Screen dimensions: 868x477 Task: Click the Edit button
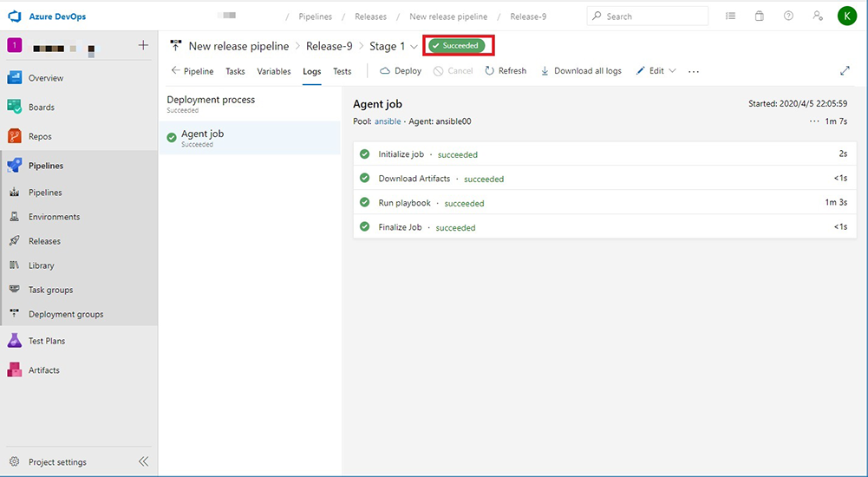[x=649, y=71]
